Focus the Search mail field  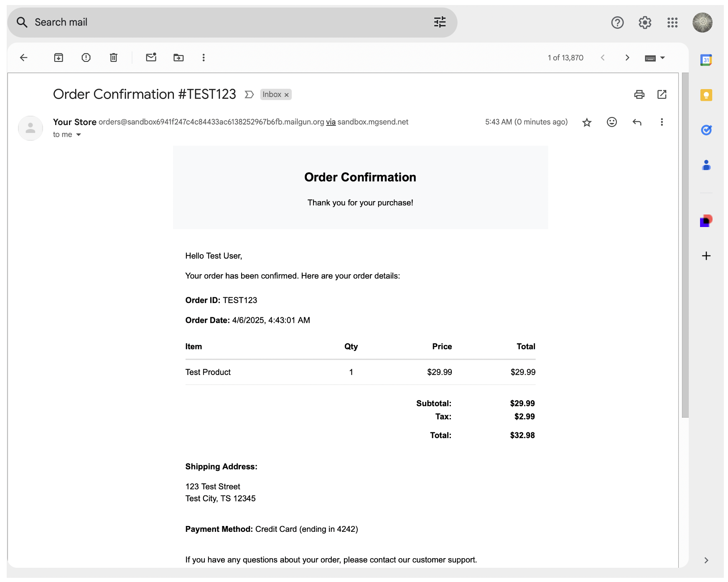[232, 22]
